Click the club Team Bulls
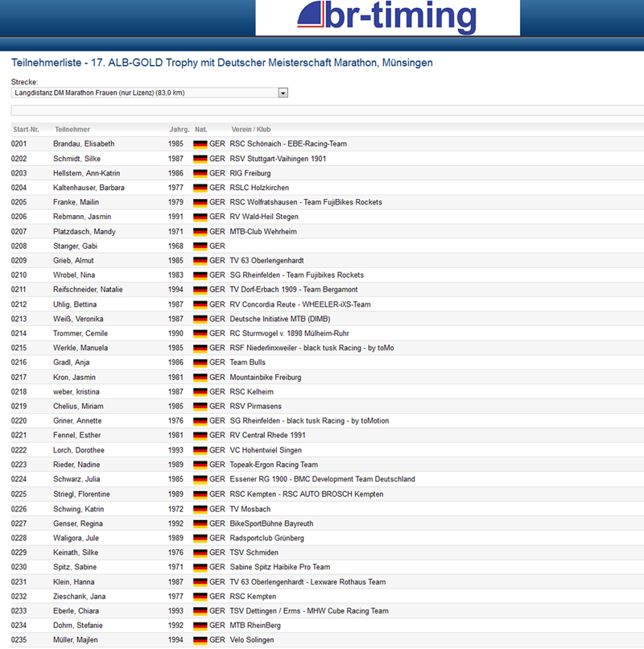The image size is (644, 649). pyautogui.click(x=247, y=362)
